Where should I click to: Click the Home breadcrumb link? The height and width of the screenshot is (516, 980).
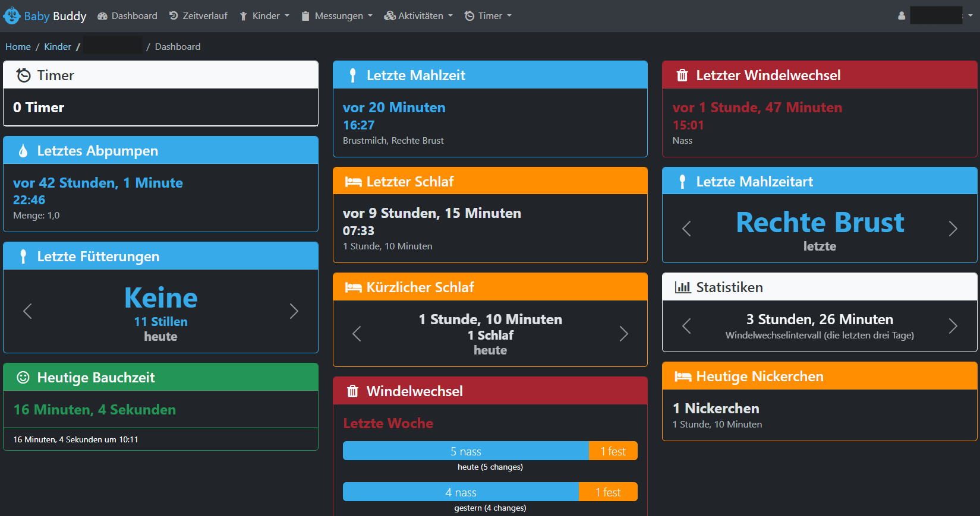tap(18, 47)
